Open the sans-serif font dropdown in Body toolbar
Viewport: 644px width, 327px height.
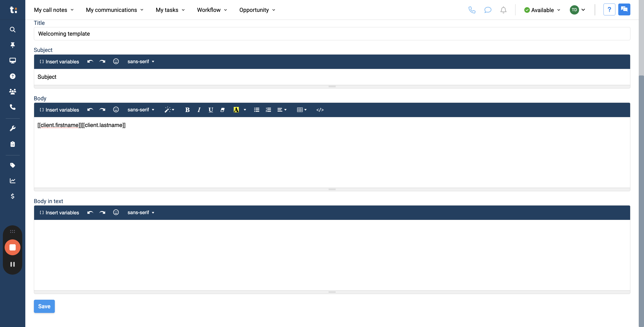[140, 110]
